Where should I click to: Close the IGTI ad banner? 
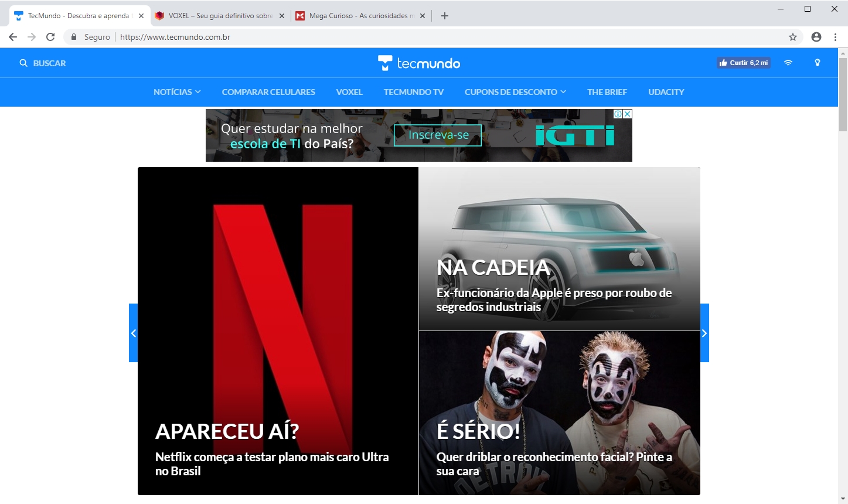click(627, 114)
